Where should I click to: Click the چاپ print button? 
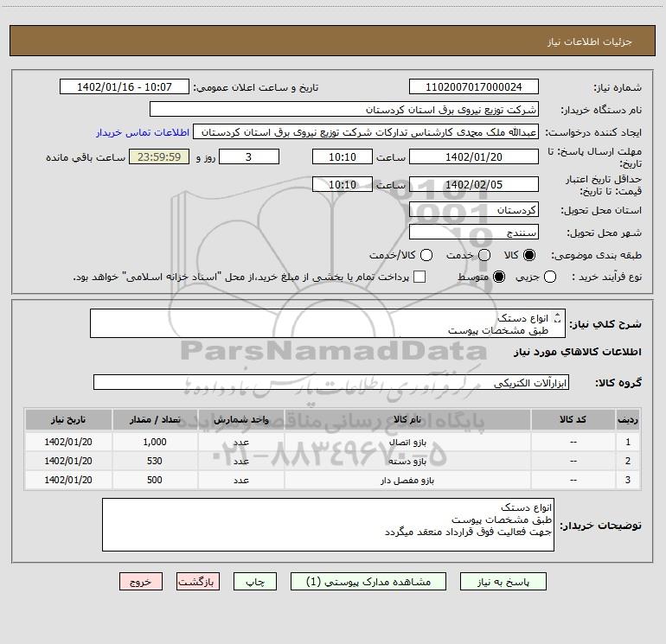[x=255, y=582]
